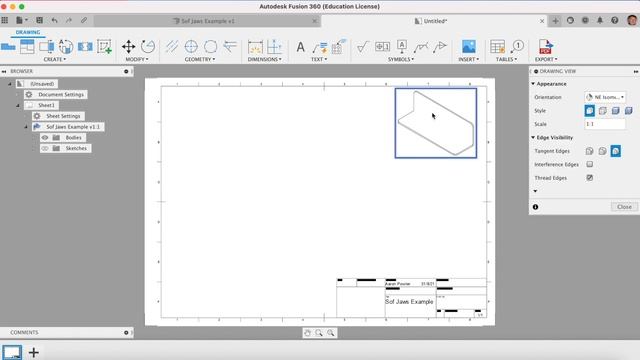
Task: Select the Text tool letter A
Action: point(300,47)
